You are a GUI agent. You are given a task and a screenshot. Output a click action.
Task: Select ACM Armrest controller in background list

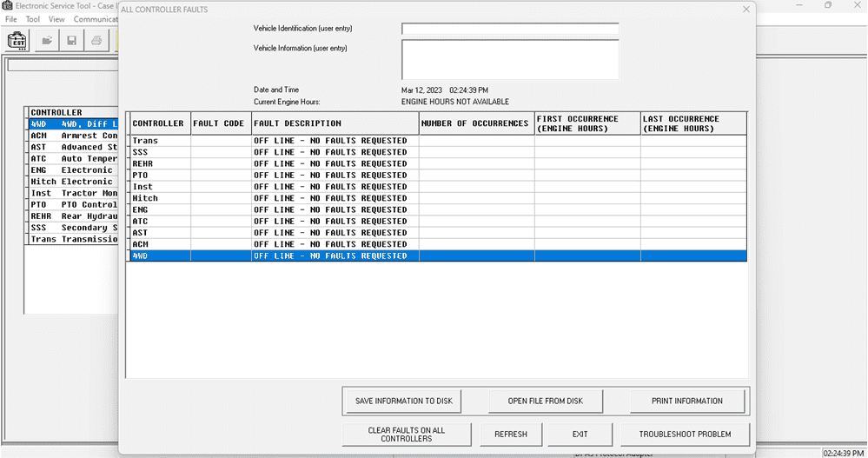click(x=73, y=136)
